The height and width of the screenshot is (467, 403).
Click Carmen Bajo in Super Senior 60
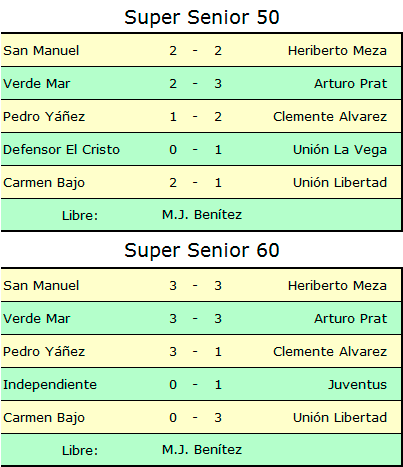click(x=44, y=418)
